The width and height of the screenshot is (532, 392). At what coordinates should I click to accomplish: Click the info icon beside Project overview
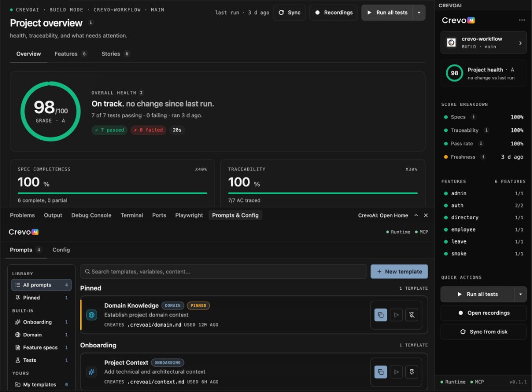click(x=90, y=23)
